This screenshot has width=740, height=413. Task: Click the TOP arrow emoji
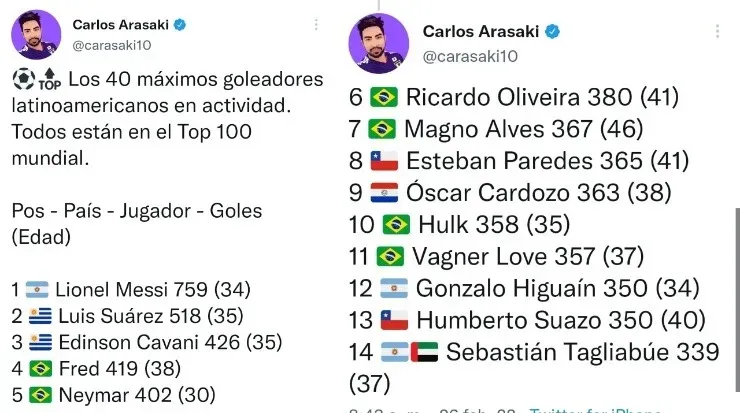pos(49,78)
